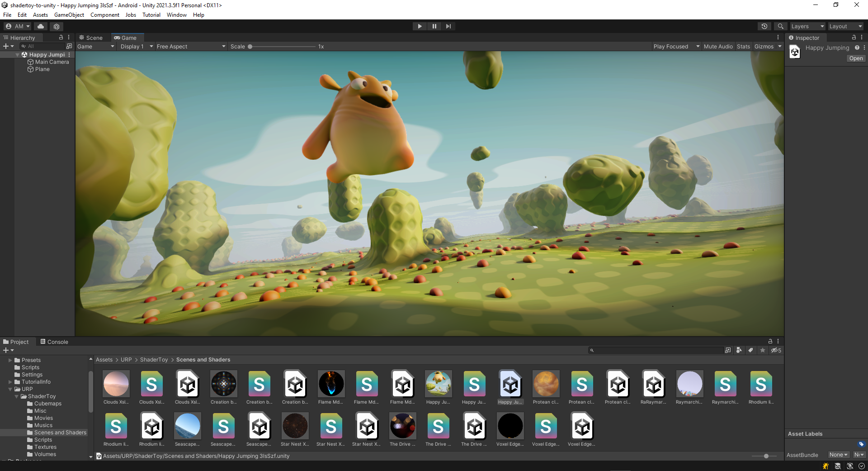Screen dimensions: 868x471
Task: Open the Window menu
Action: click(176, 15)
